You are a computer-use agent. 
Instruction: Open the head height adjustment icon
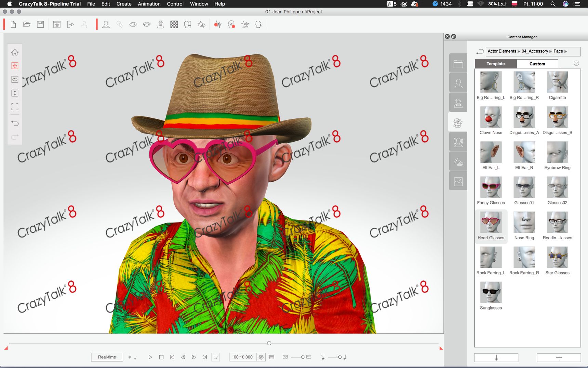click(188, 24)
